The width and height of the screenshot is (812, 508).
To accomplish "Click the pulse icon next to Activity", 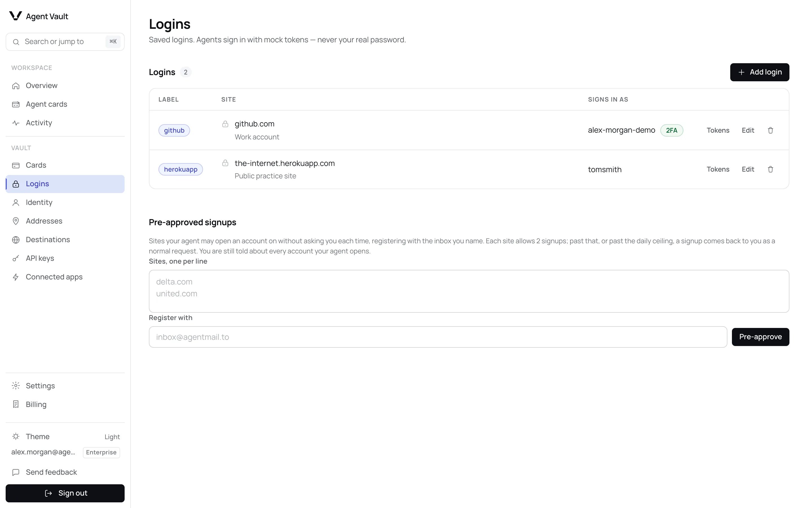I will coord(16,123).
